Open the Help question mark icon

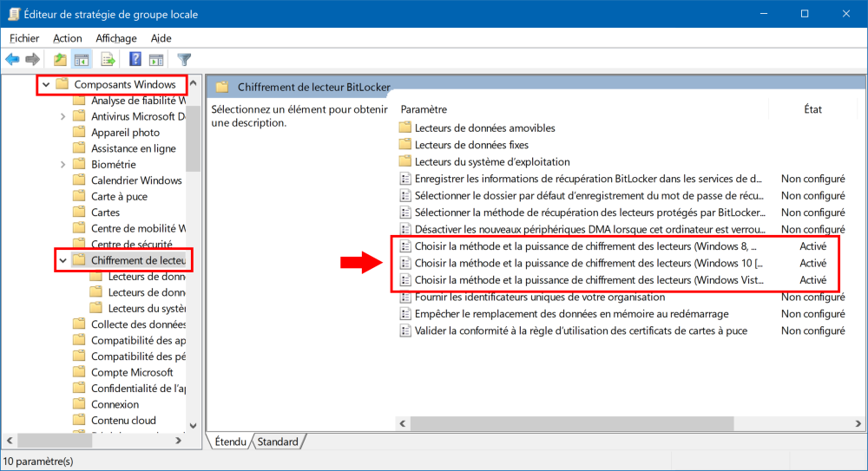[x=135, y=59]
